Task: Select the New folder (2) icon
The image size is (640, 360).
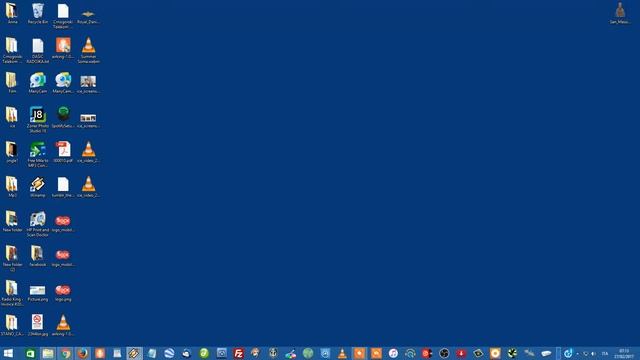Action: (12, 258)
